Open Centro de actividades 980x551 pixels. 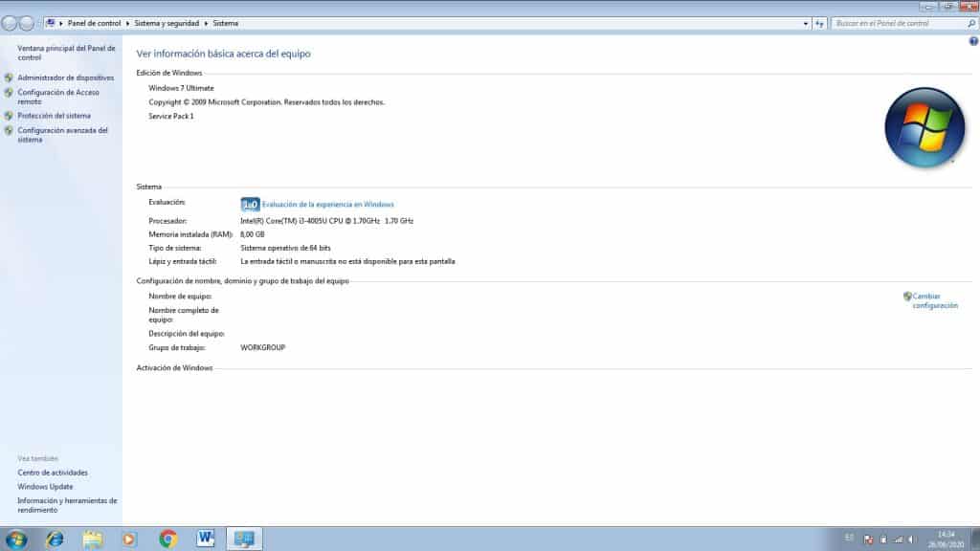53,473
